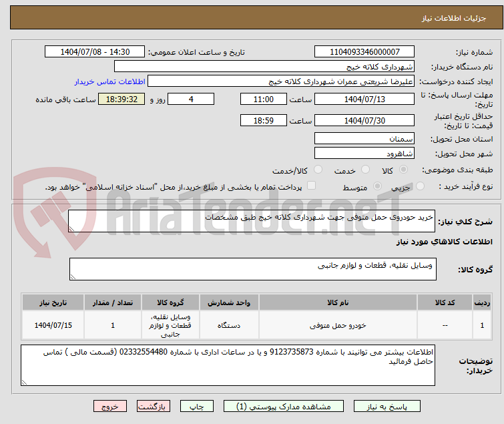The height and width of the screenshot is (424, 504).
Task: Click the خروج exit button
Action: [x=110, y=407]
